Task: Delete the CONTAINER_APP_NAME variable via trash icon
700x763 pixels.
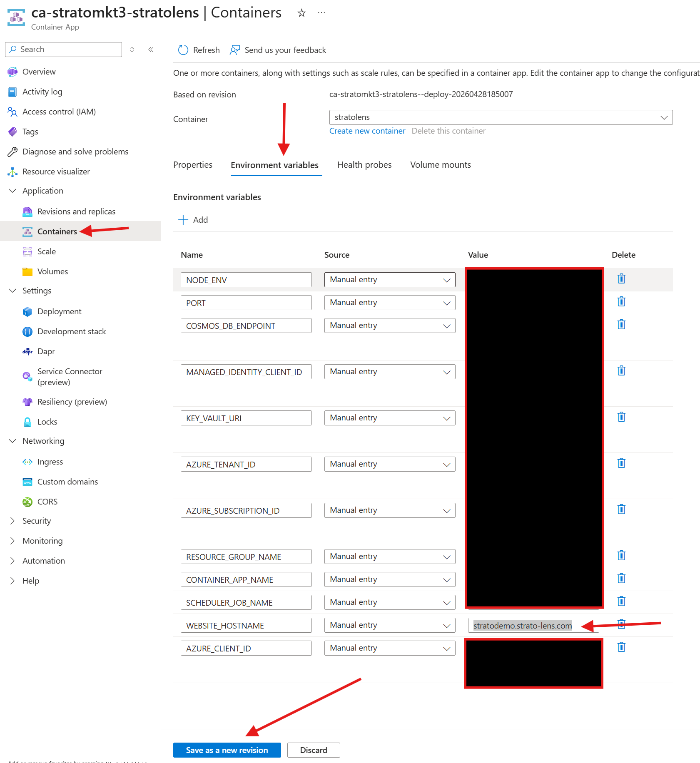Action: [x=621, y=578]
